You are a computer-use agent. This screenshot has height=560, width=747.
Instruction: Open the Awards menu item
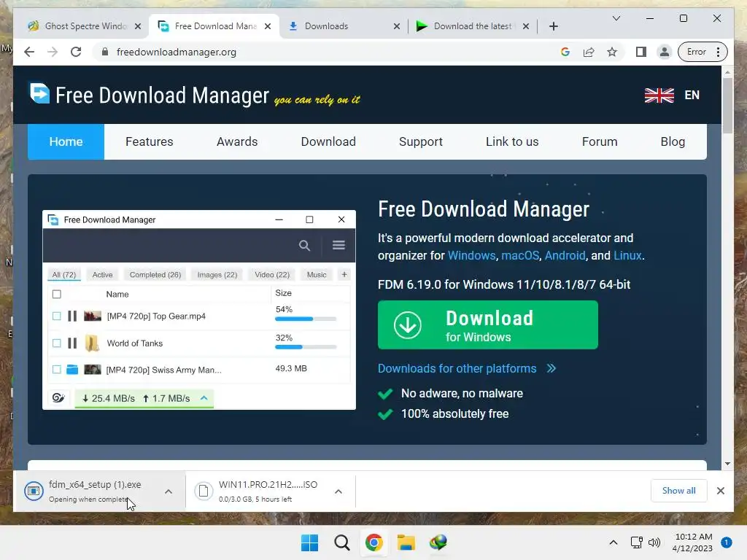coord(237,141)
